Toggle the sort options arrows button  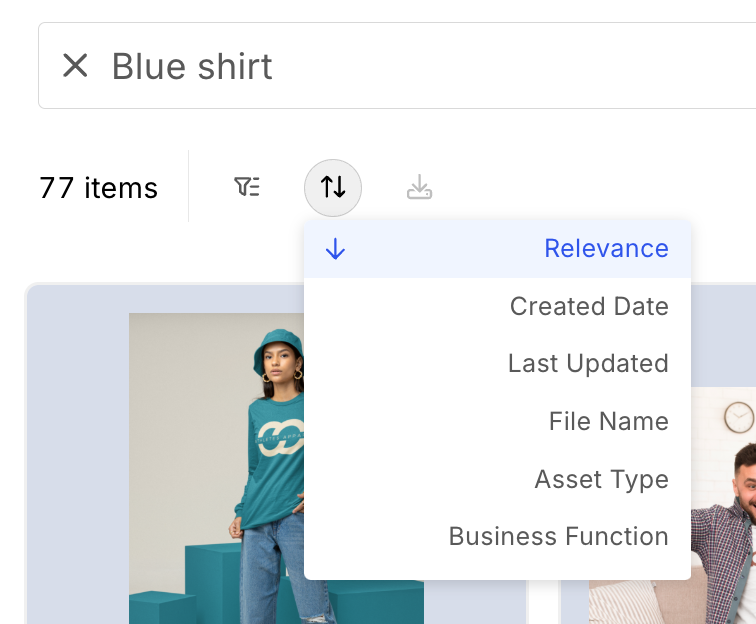tap(333, 187)
